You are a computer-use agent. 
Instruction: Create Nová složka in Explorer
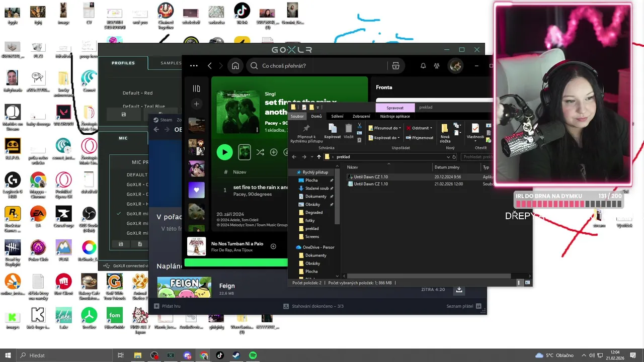[445, 133]
